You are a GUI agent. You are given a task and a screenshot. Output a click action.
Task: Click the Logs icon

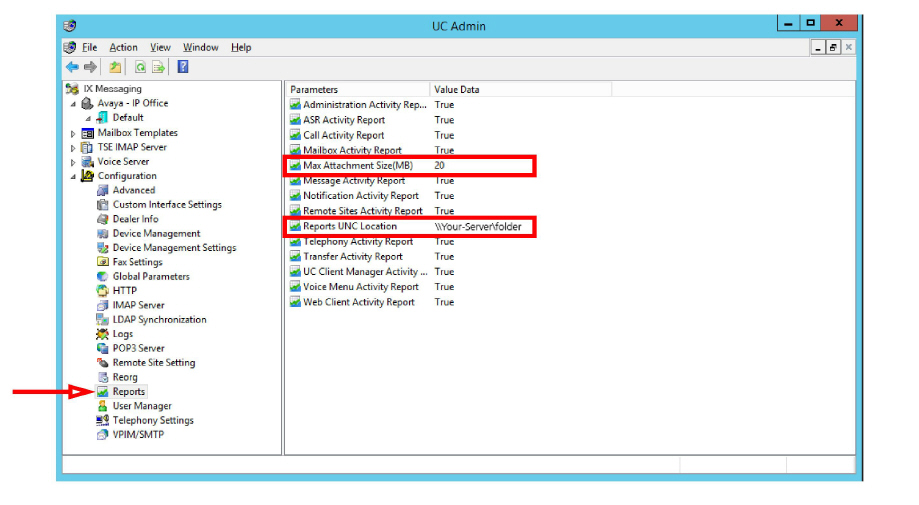(x=103, y=334)
